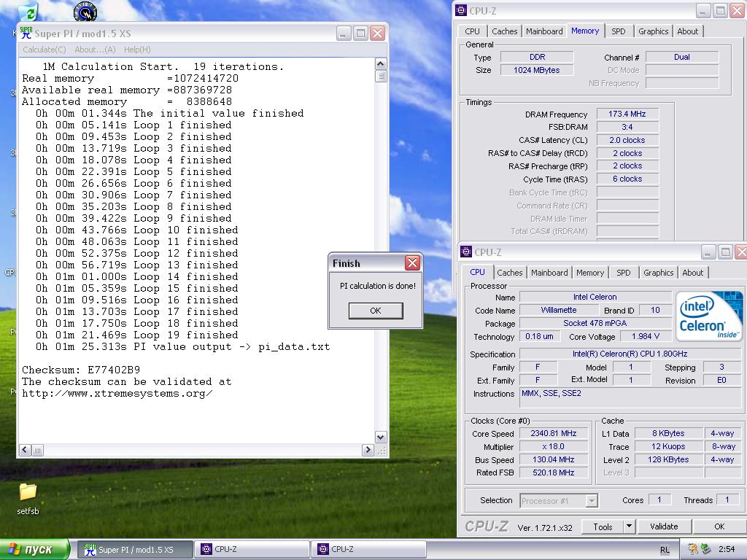Click the Channel # Dual value
This screenshot has height=560, width=747.
(682, 57)
